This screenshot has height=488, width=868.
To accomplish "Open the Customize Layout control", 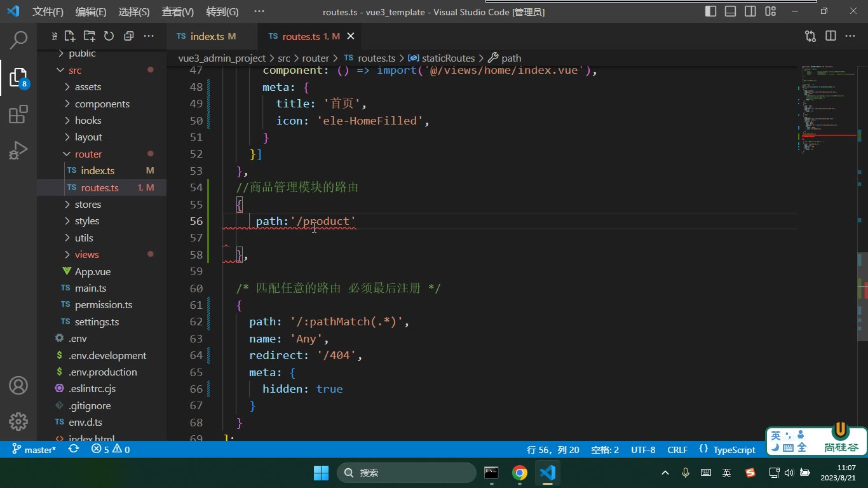I will click(x=771, y=11).
